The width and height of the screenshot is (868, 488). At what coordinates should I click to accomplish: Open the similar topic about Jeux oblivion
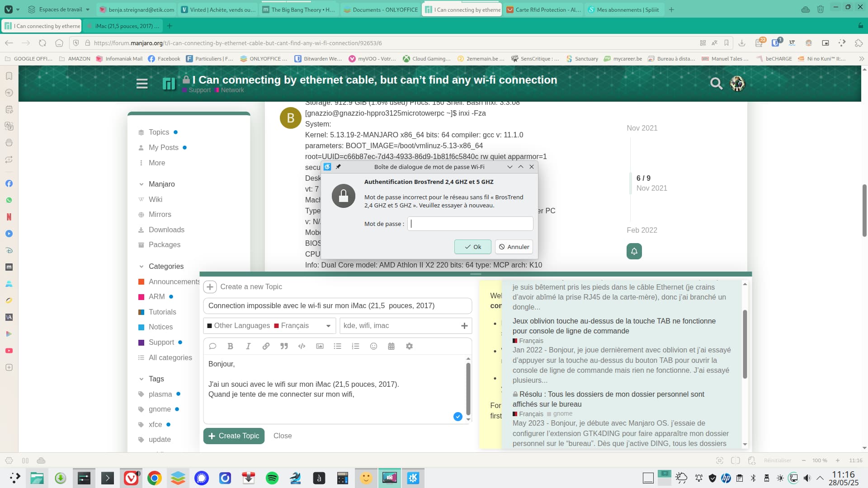614,326
